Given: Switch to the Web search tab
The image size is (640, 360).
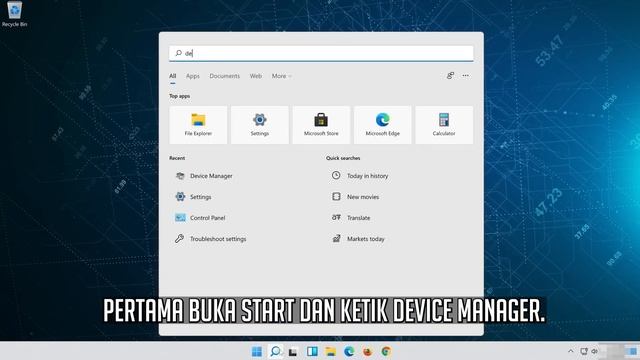Looking at the screenshot, I should pyautogui.click(x=256, y=76).
